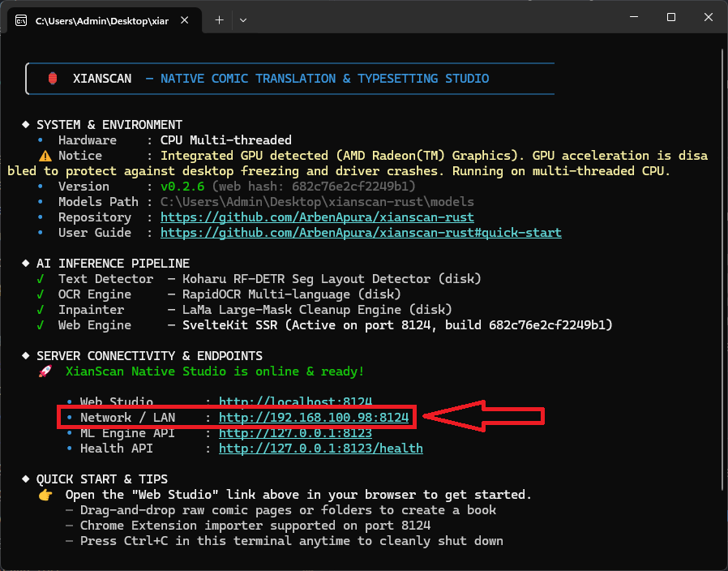This screenshot has width=728, height=571.
Task: Open the Repository GitHub xianscan-rust link
Action: pos(317,217)
